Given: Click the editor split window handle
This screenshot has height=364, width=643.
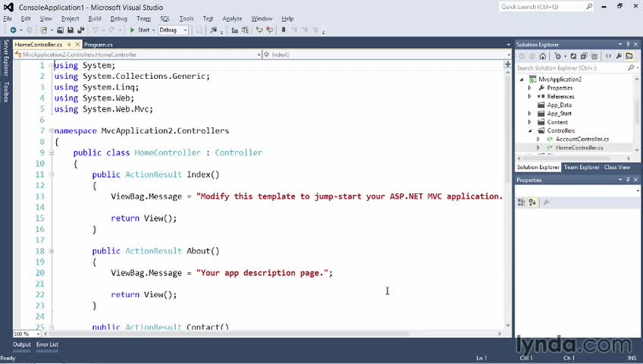Looking at the screenshot, I should coord(508,64).
